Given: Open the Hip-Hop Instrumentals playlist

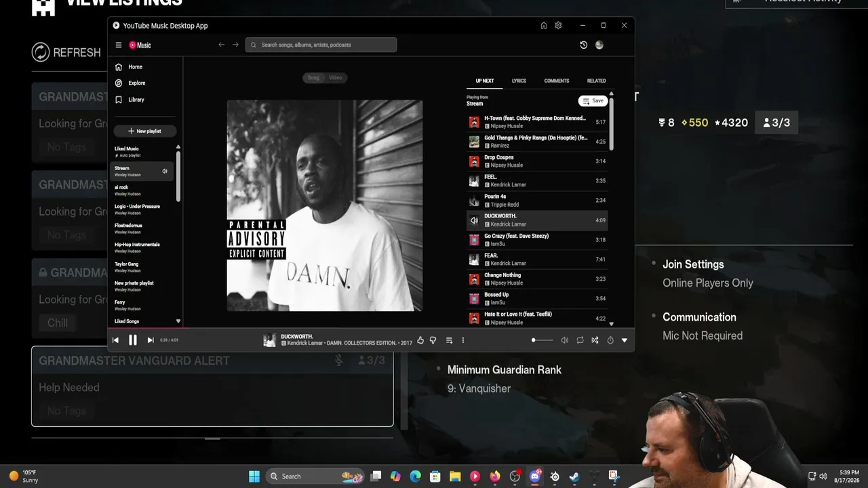Looking at the screenshot, I should pyautogui.click(x=142, y=247).
